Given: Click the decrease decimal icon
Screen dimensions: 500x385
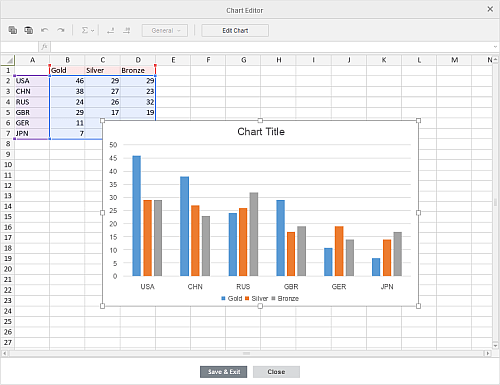Looking at the screenshot, I should click(110, 31).
